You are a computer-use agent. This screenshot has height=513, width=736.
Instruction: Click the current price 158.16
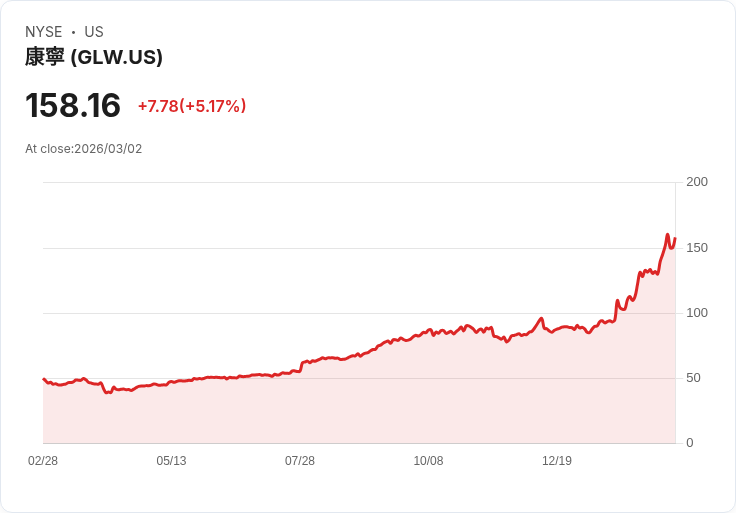tap(73, 105)
